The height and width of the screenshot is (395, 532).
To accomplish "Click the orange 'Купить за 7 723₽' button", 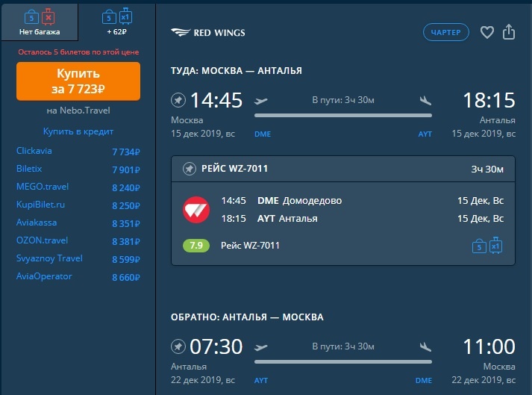I will 78,81.
